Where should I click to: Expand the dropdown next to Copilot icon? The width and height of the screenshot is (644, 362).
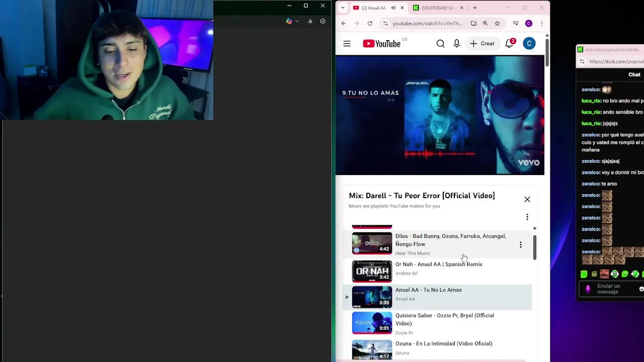(297, 21)
